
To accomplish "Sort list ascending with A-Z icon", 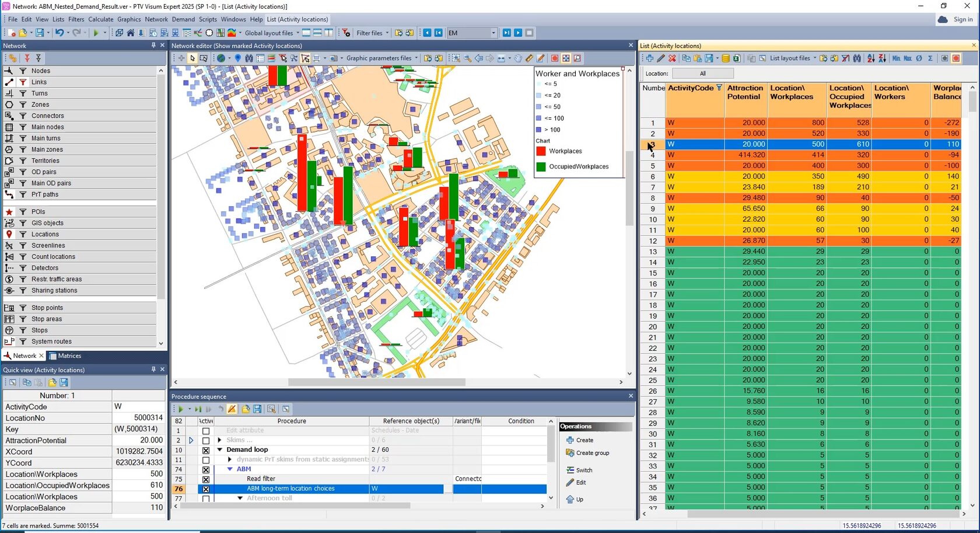I will (870, 58).
